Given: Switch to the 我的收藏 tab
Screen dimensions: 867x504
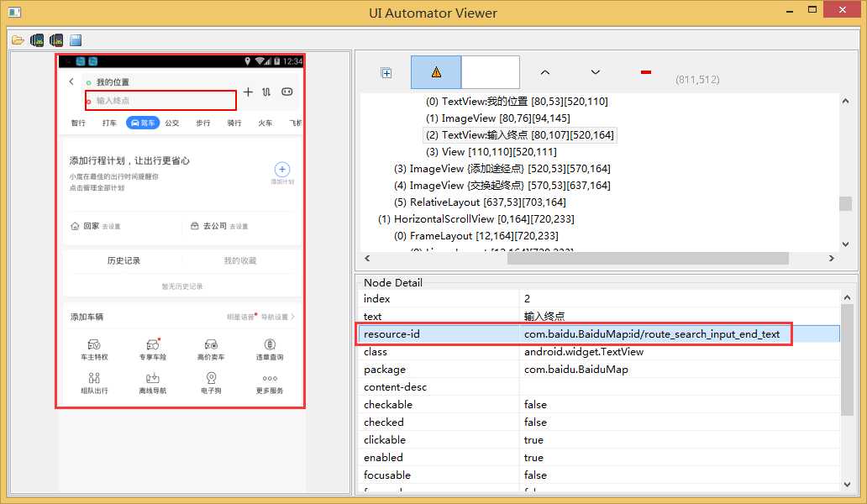Looking at the screenshot, I should pos(240,261).
